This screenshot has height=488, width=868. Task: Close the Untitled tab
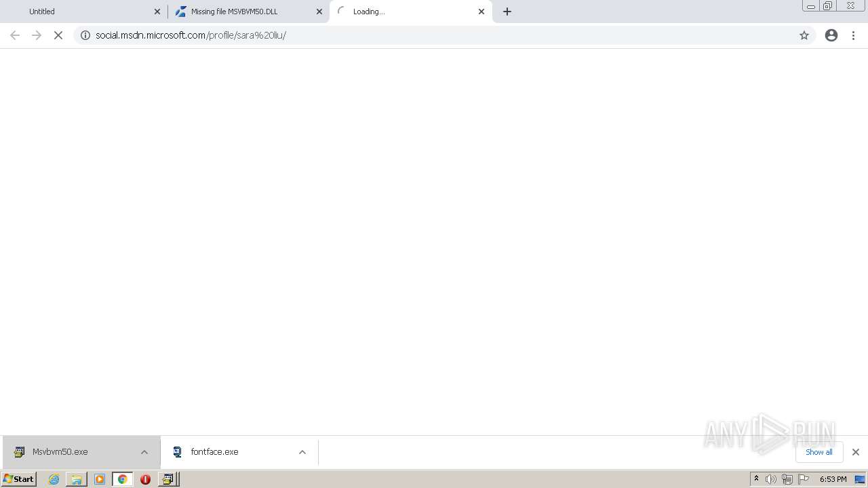click(x=157, y=12)
